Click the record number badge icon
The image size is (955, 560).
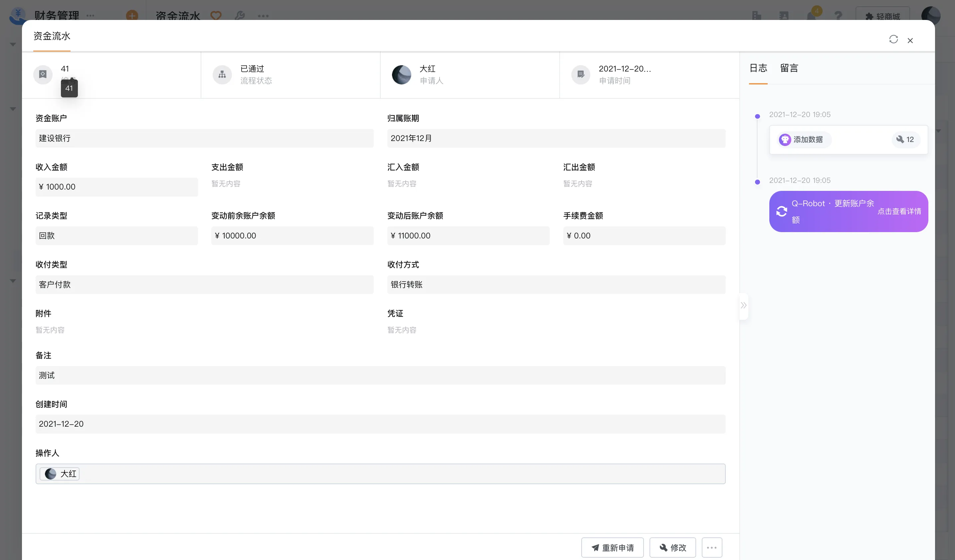[43, 74]
